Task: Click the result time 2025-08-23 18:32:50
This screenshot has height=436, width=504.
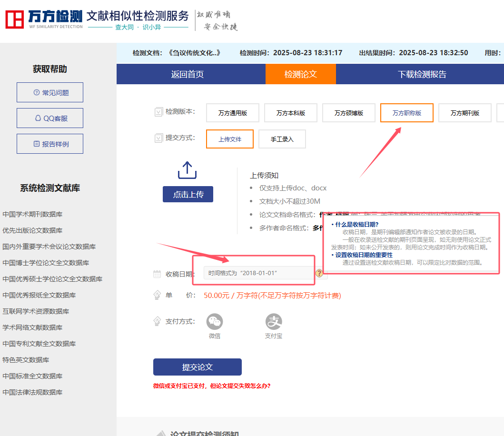Action: (433, 53)
